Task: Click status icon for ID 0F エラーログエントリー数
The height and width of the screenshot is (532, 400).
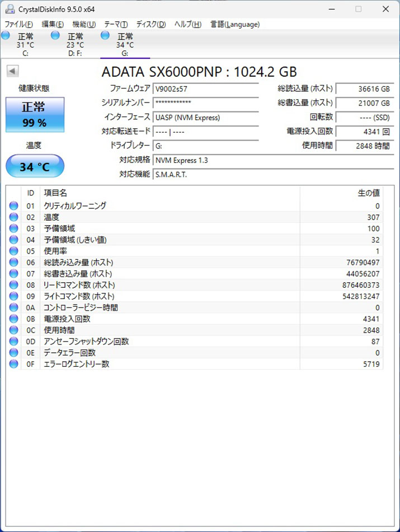Action: point(13,363)
